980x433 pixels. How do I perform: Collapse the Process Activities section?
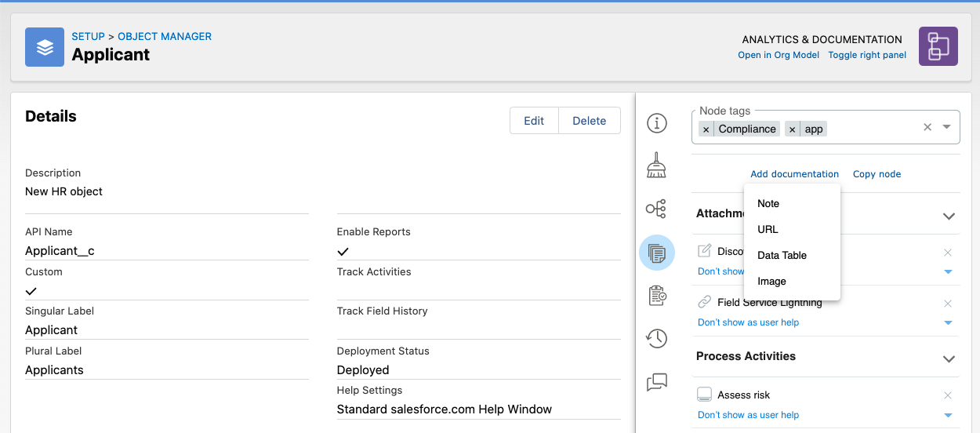pos(949,358)
